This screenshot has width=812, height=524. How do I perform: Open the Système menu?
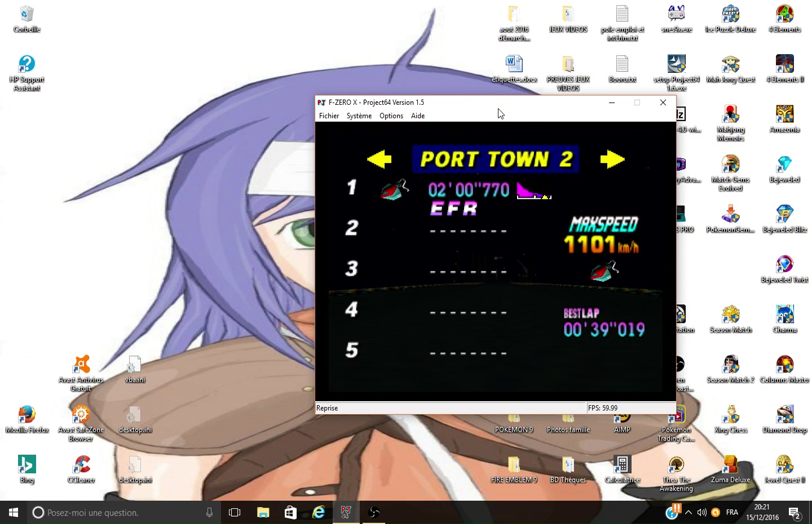(359, 116)
